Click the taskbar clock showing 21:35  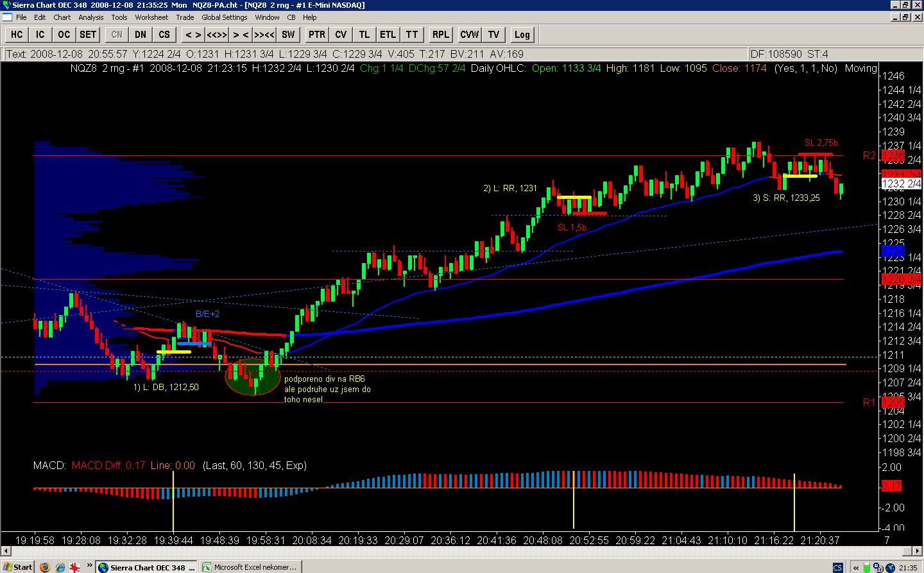point(908,567)
